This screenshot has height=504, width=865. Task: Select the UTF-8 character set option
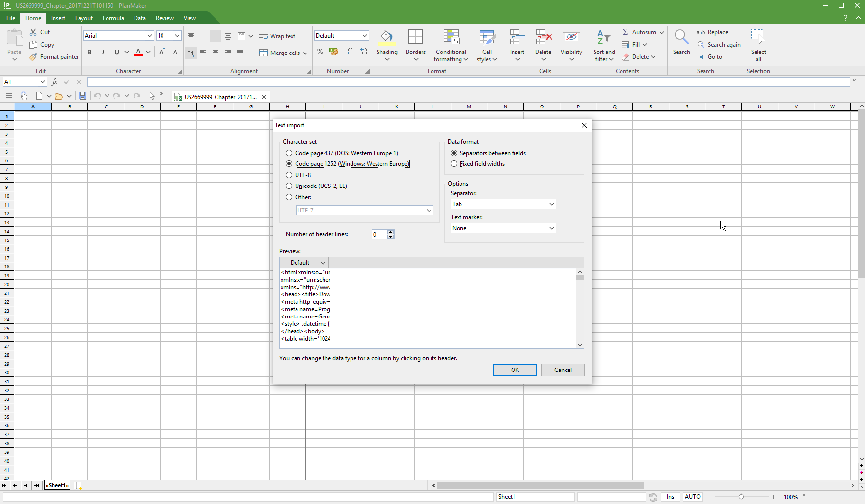coord(289,175)
